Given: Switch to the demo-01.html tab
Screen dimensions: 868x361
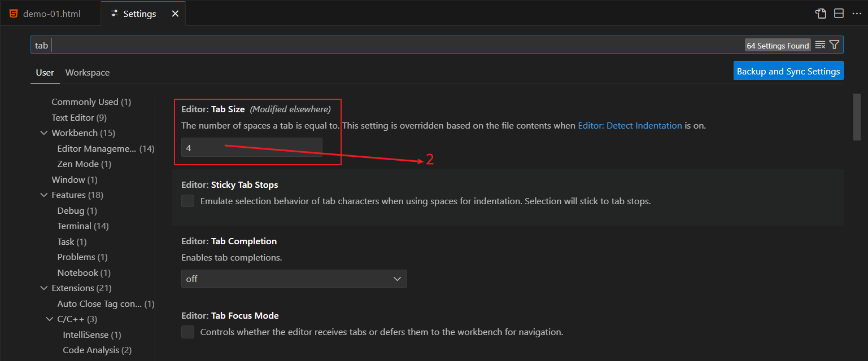Looking at the screenshot, I should pyautogui.click(x=51, y=14).
